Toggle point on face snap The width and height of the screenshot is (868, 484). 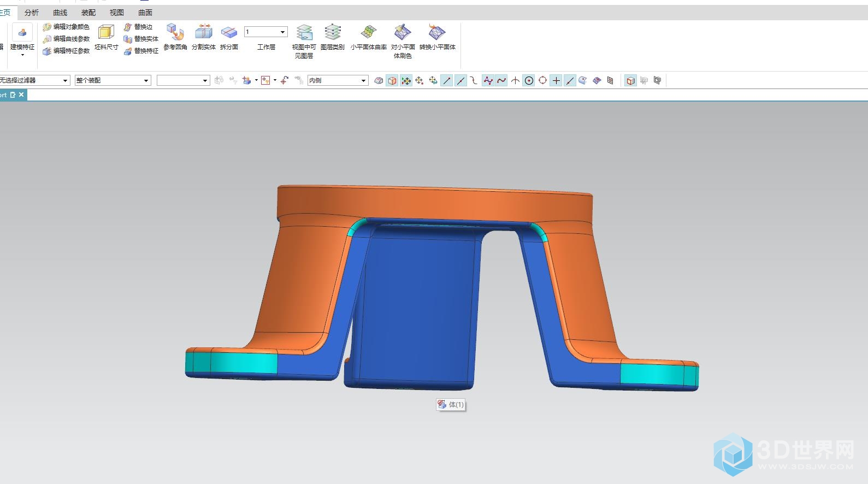[x=583, y=80]
